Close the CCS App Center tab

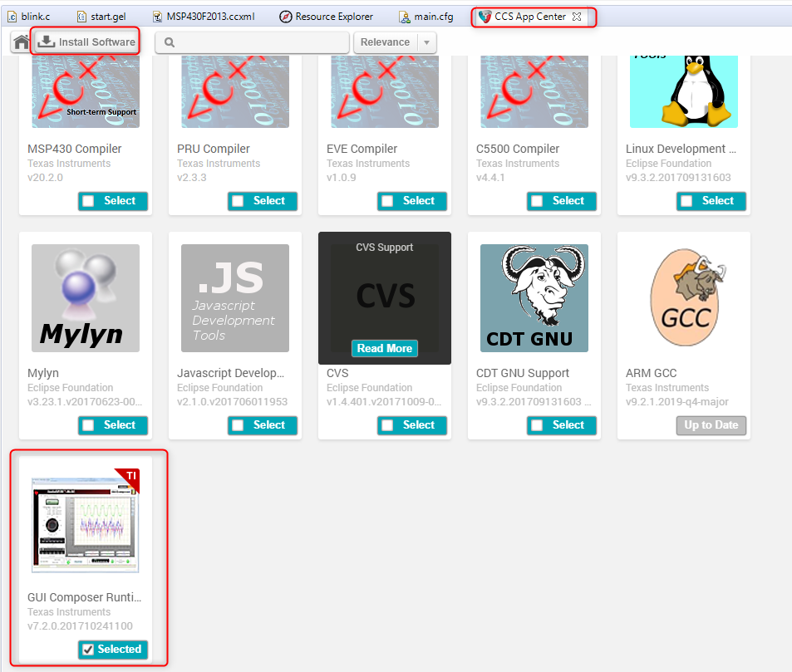576,17
